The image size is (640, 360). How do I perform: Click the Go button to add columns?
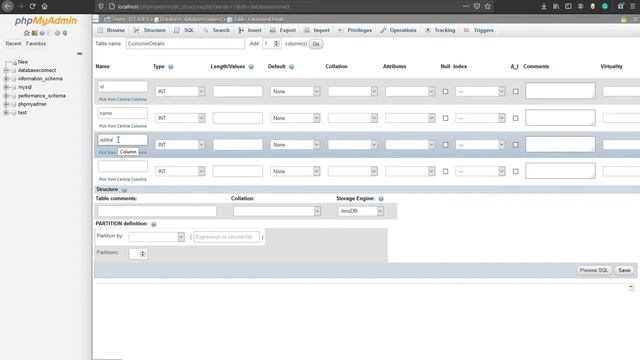click(x=316, y=44)
